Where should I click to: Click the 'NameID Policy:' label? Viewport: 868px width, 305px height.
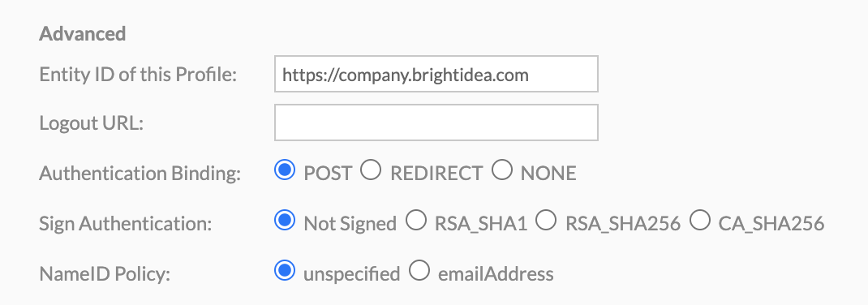(105, 274)
